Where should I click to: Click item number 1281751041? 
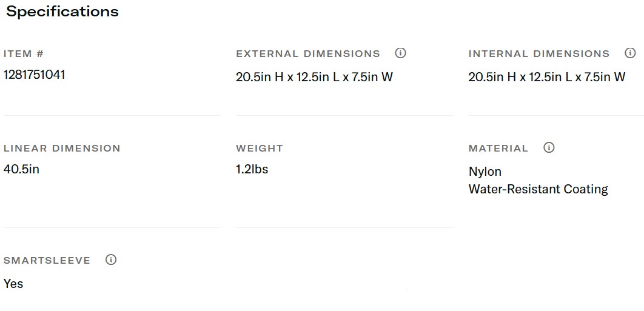click(x=35, y=75)
